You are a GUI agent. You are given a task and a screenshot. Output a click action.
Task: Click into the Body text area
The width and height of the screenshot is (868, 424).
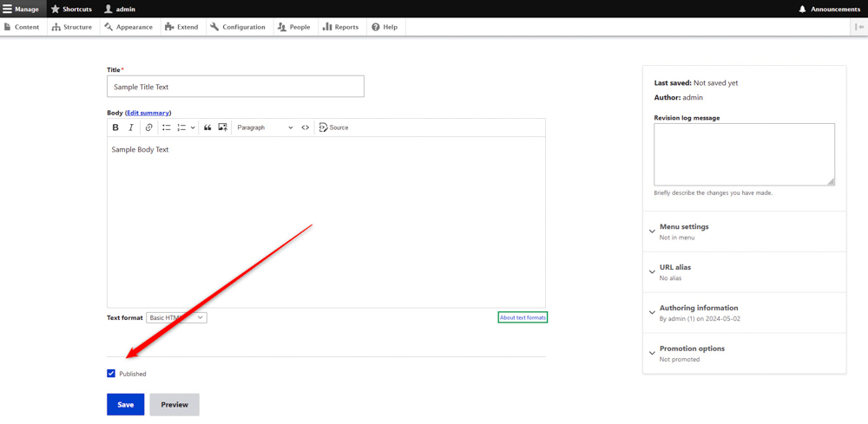point(326,222)
